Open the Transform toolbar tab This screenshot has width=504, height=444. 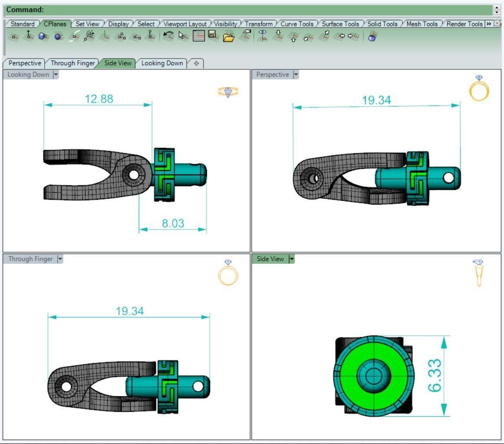[259, 24]
